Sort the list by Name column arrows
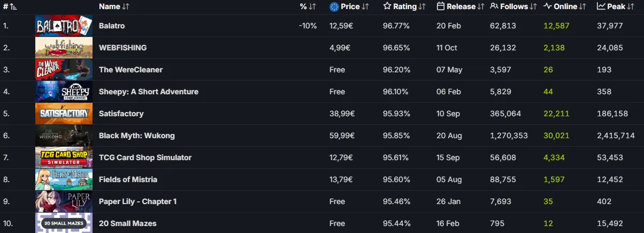Image resolution: width=644 pixels, height=233 pixels. pos(126,6)
